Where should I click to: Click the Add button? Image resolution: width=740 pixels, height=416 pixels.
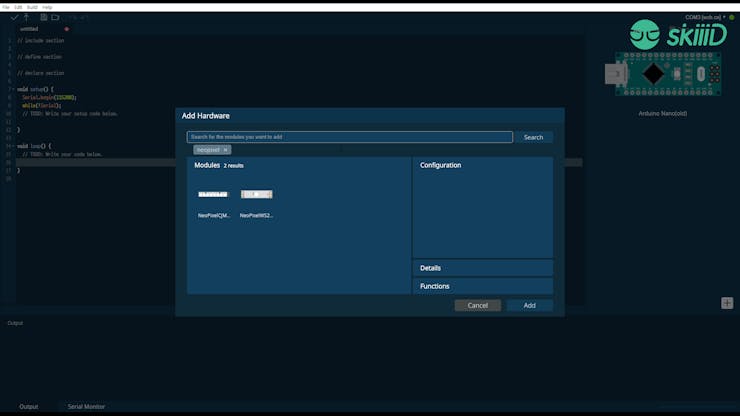pos(530,306)
